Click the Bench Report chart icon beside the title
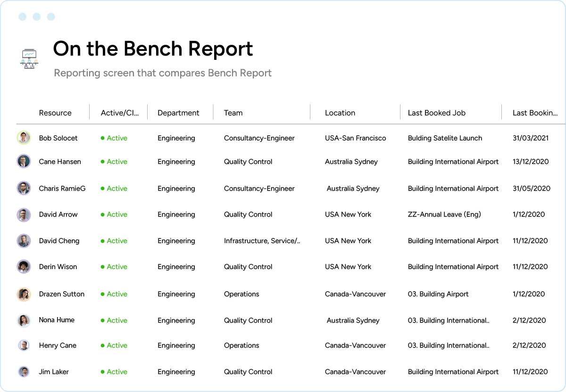This screenshot has height=392, width=566. point(27,57)
